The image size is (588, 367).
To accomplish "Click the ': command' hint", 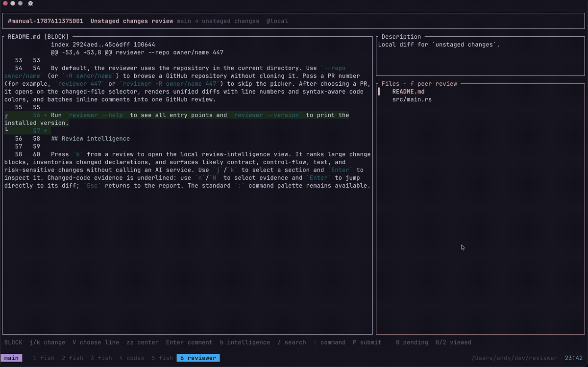I will [330, 343].
